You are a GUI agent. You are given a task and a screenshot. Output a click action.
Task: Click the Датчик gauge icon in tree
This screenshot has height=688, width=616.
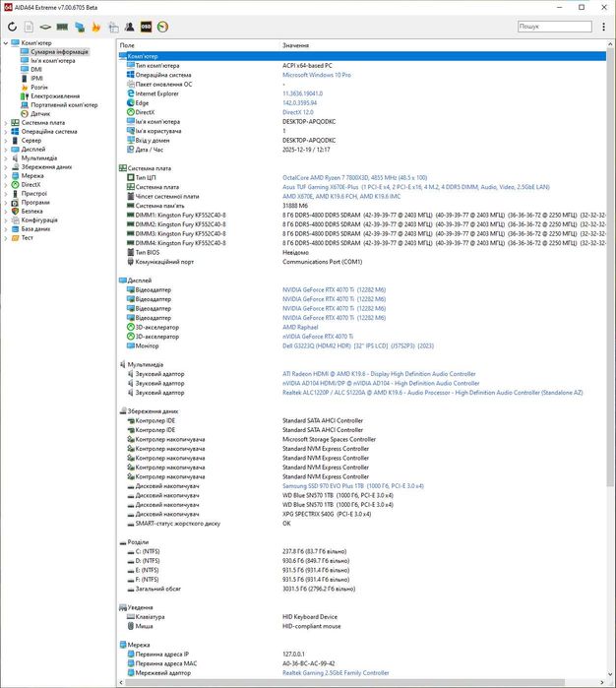25,113
